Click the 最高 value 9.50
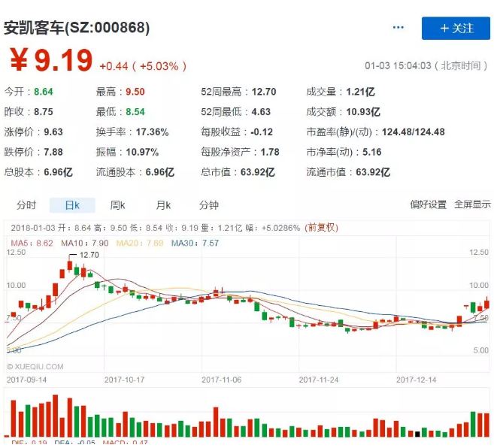This screenshot has width=494, height=448. 135,92
